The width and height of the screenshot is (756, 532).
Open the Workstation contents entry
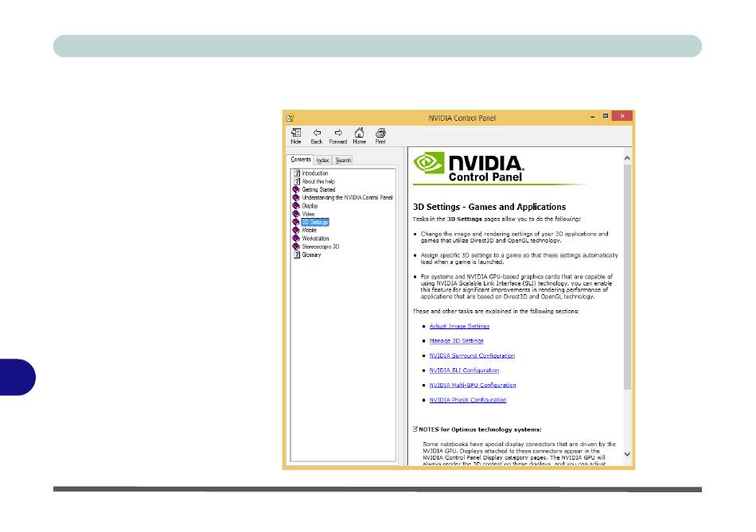tap(315, 239)
